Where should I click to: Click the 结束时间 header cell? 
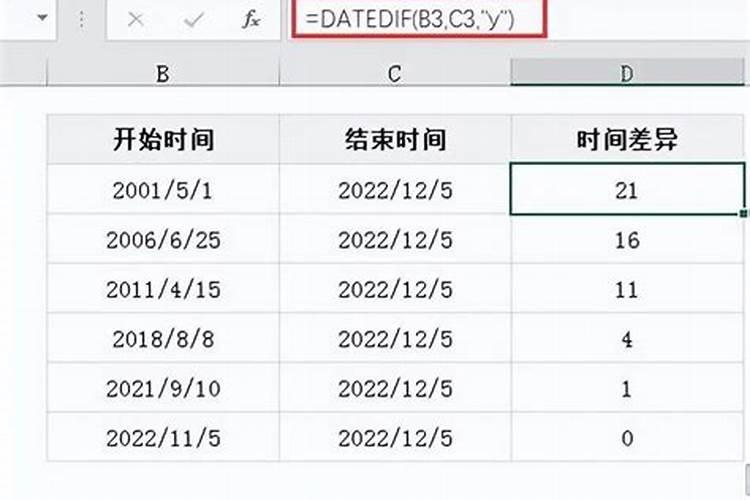coord(395,139)
